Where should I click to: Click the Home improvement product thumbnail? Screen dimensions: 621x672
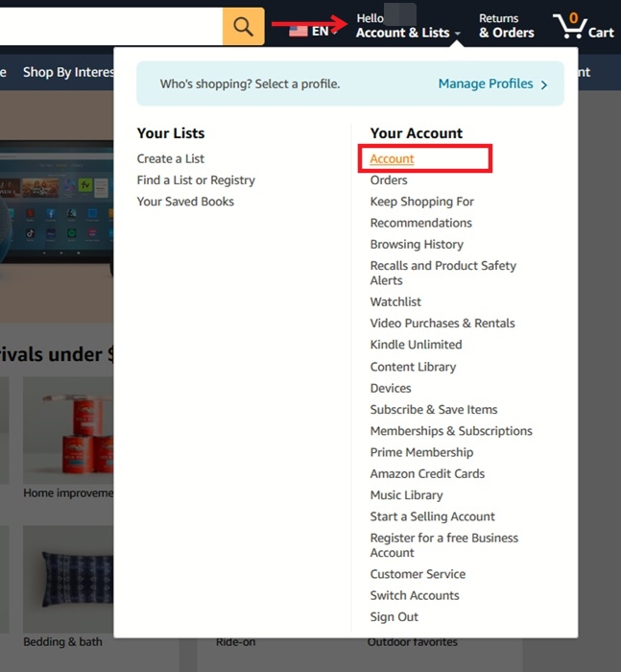click(68, 430)
